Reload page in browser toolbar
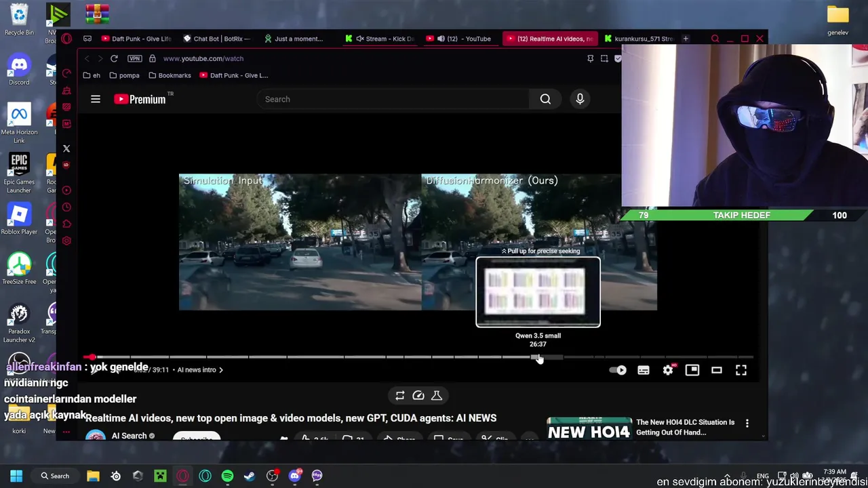 tap(114, 58)
